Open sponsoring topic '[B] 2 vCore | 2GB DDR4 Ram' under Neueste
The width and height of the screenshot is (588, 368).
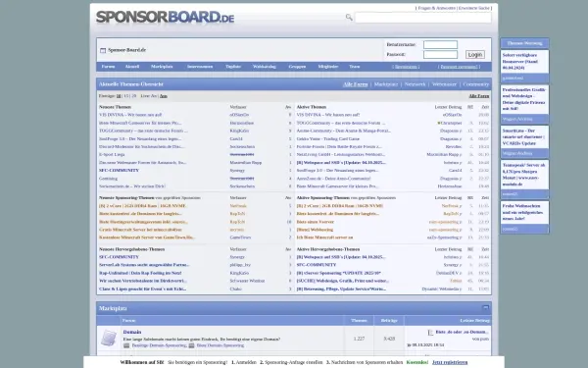point(142,206)
